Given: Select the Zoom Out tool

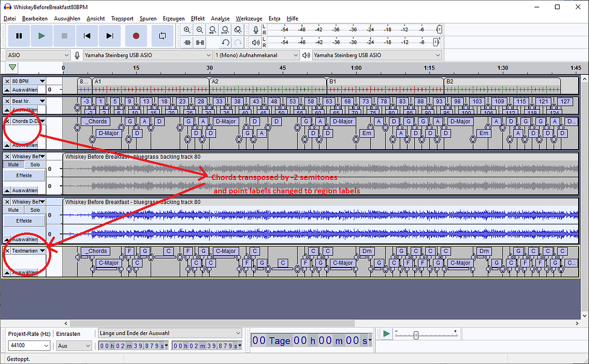Looking at the screenshot, I should coord(200,30).
